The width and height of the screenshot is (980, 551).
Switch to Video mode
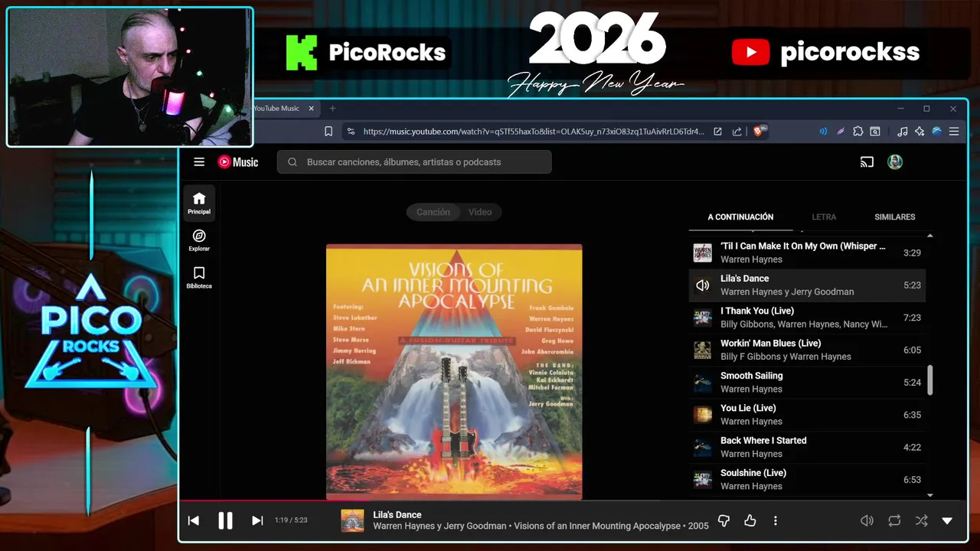point(480,212)
